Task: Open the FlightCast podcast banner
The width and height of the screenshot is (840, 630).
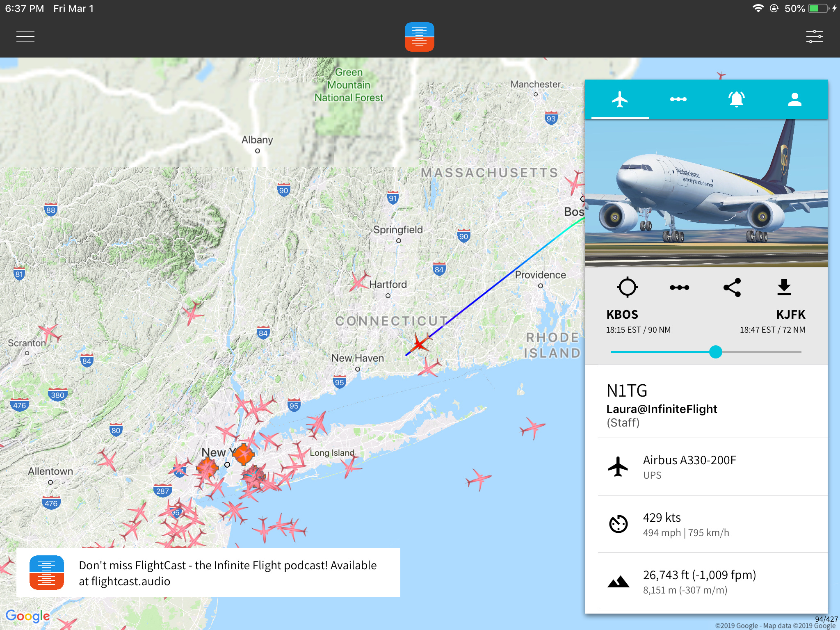Action: click(x=208, y=573)
